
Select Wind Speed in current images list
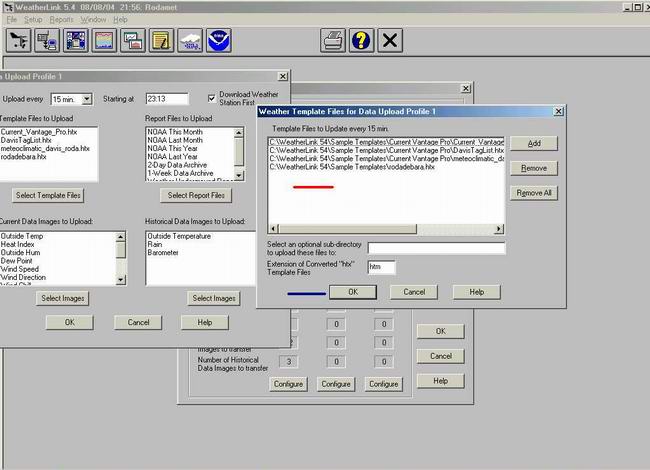point(20,270)
